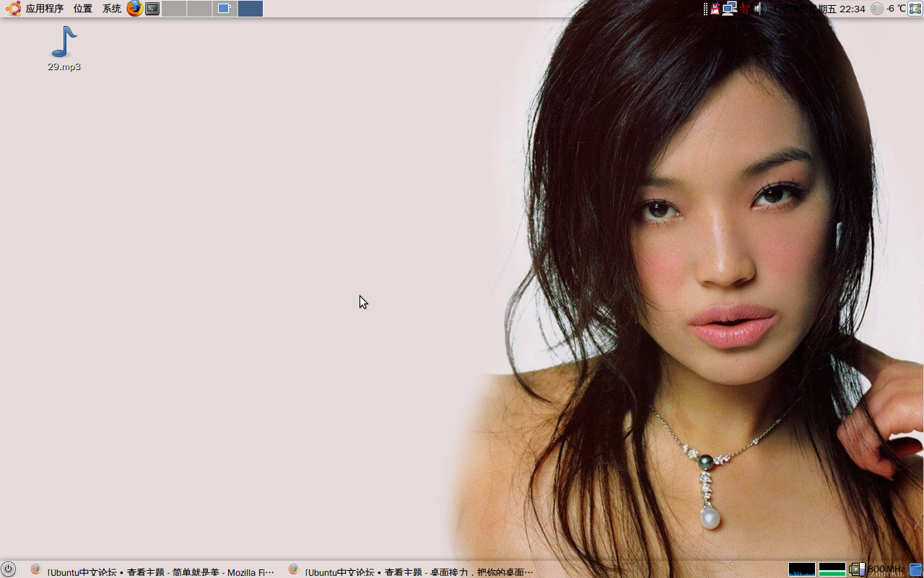Launch Firefox from the top panel

tap(135, 9)
